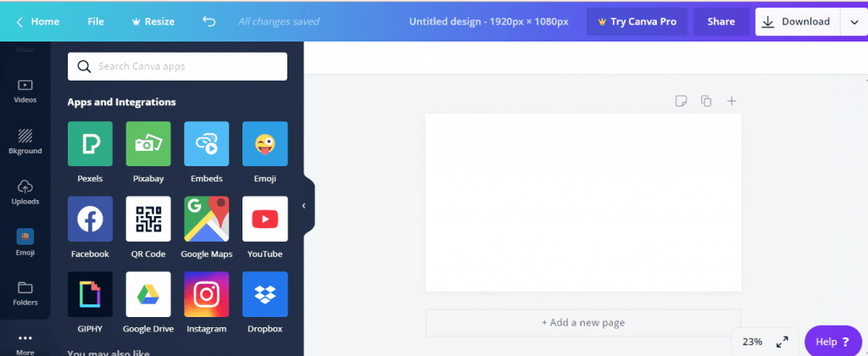Duplicate the current page
868x356 pixels.
[706, 101]
